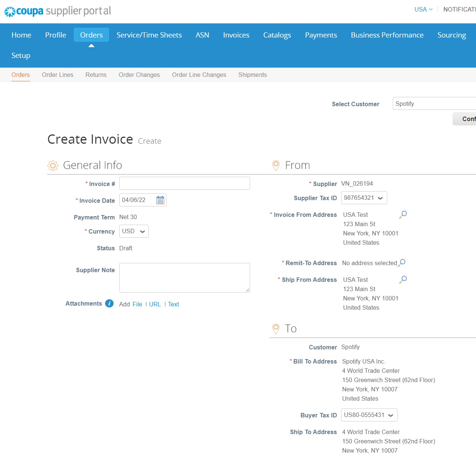Search for a Remit-To Address
This screenshot has height=456, width=476.
click(x=402, y=263)
